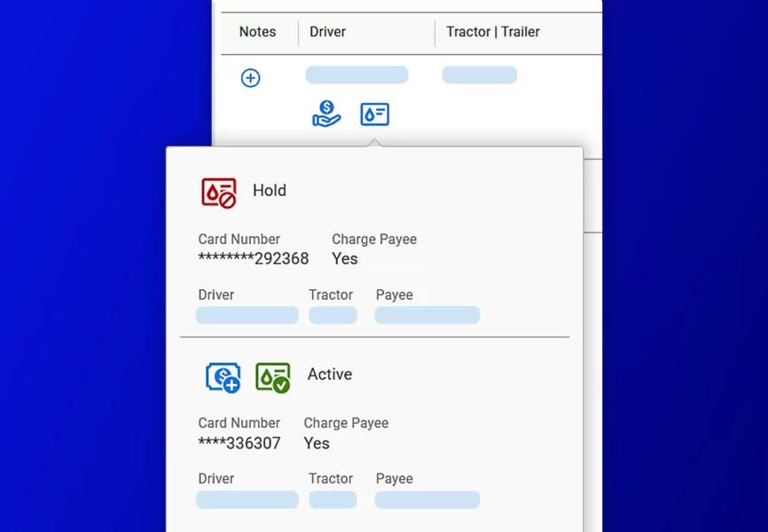Click the blue add-funds money icon
Screen dimensions: 768x532
[223, 378]
